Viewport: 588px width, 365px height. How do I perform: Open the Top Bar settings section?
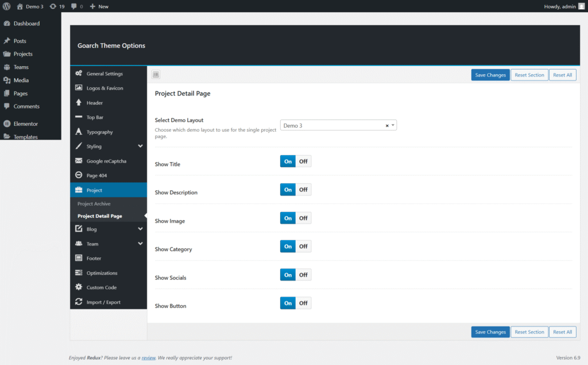(109, 117)
